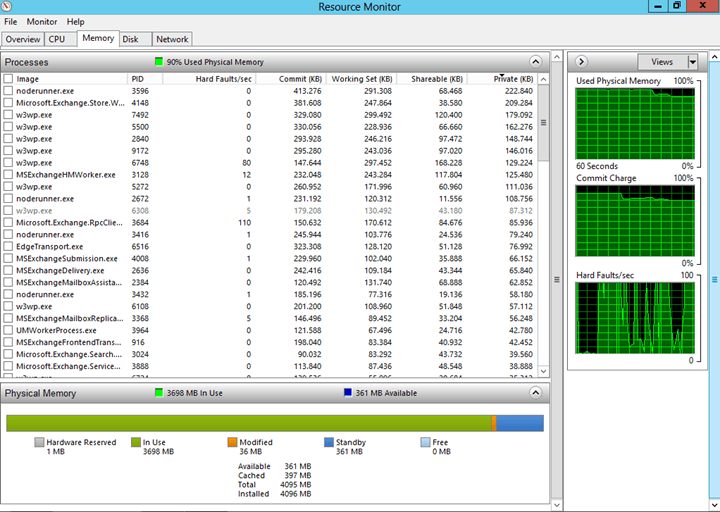Image resolution: width=720 pixels, height=512 pixels.
Task: Sort by Private (KB) column header
Action: coord(502,79)
